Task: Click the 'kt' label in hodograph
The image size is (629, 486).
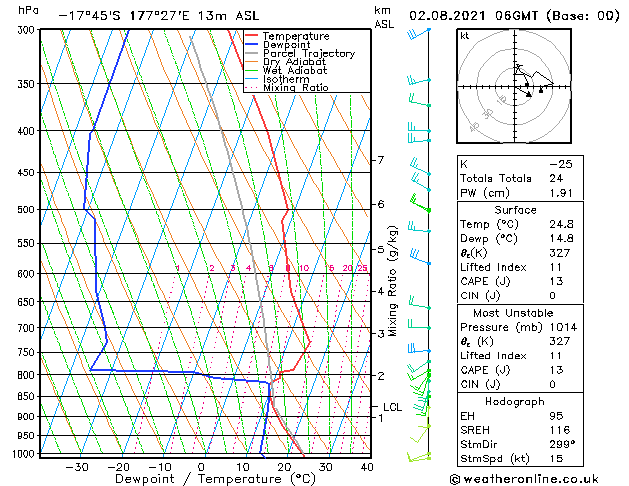Action: coord(465,36)
